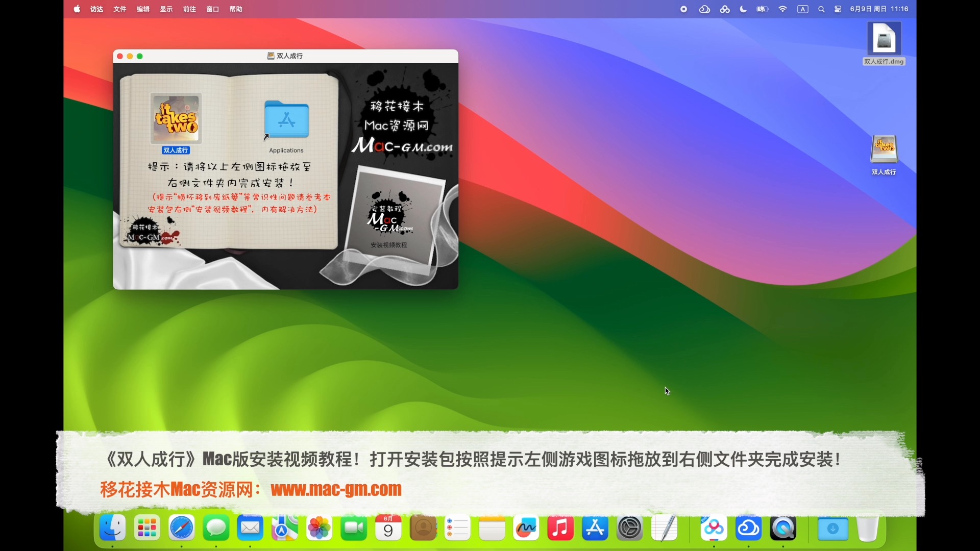
Task: Zoom the 双人成行 window with green button
Action: [x=140, y=56]
